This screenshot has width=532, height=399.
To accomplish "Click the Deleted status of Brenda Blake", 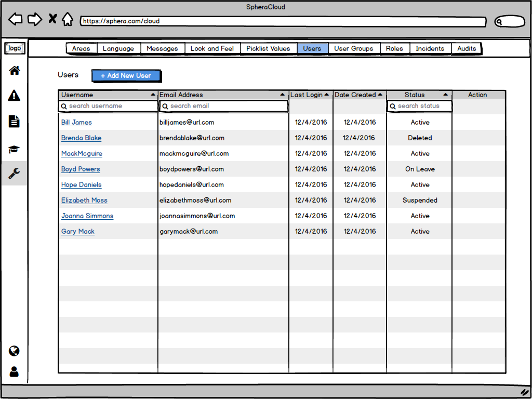I will [420, 138].
